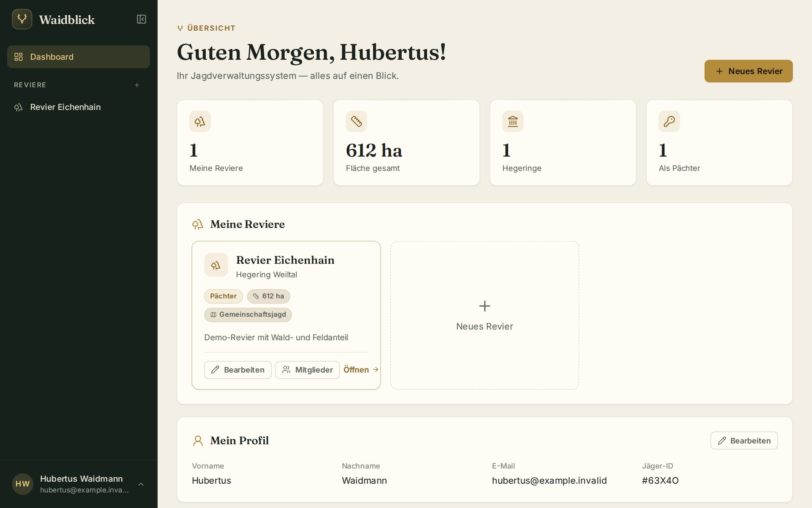Click the tree icon on Meine Reviere stat

click(x=200, y=121)
